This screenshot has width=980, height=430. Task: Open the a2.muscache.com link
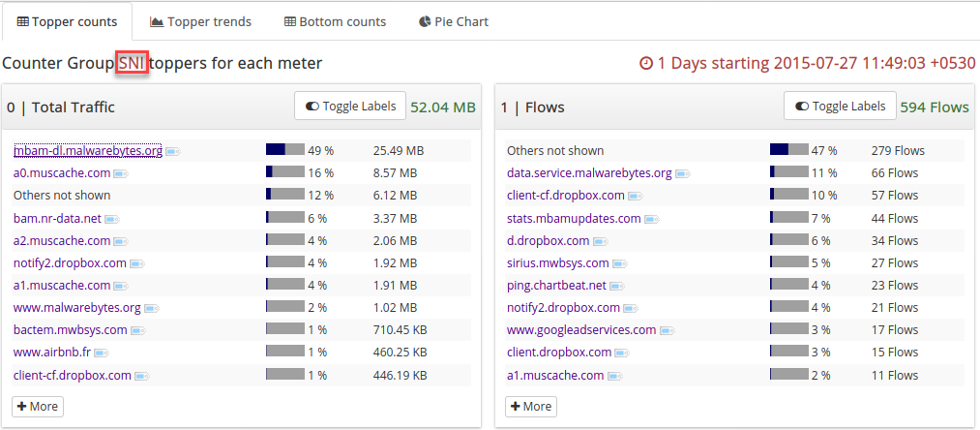[x=62, y=241]
